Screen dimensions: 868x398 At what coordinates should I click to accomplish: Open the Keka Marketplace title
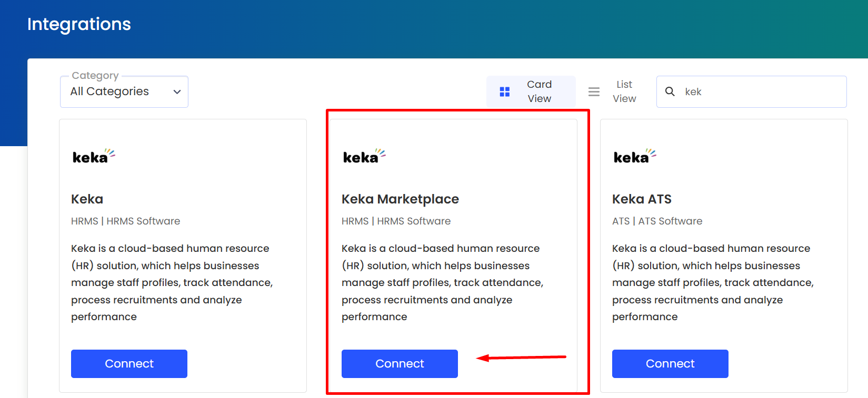point(400,199)
